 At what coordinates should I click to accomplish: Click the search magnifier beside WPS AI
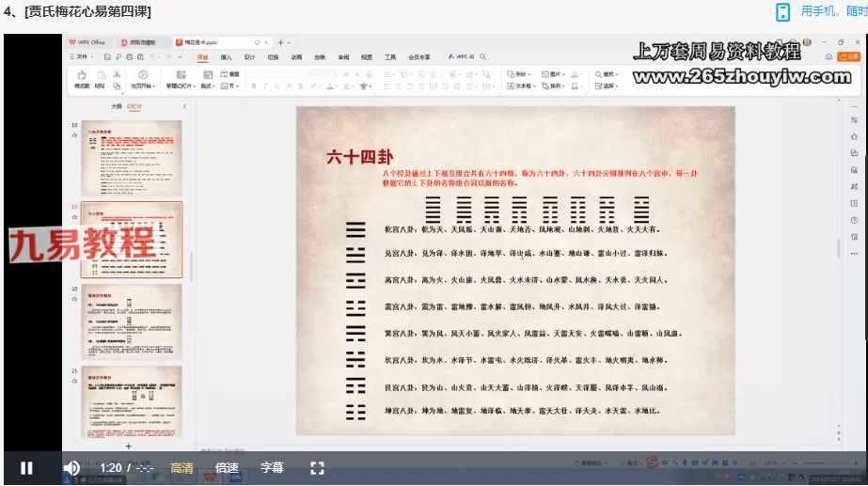483,56
